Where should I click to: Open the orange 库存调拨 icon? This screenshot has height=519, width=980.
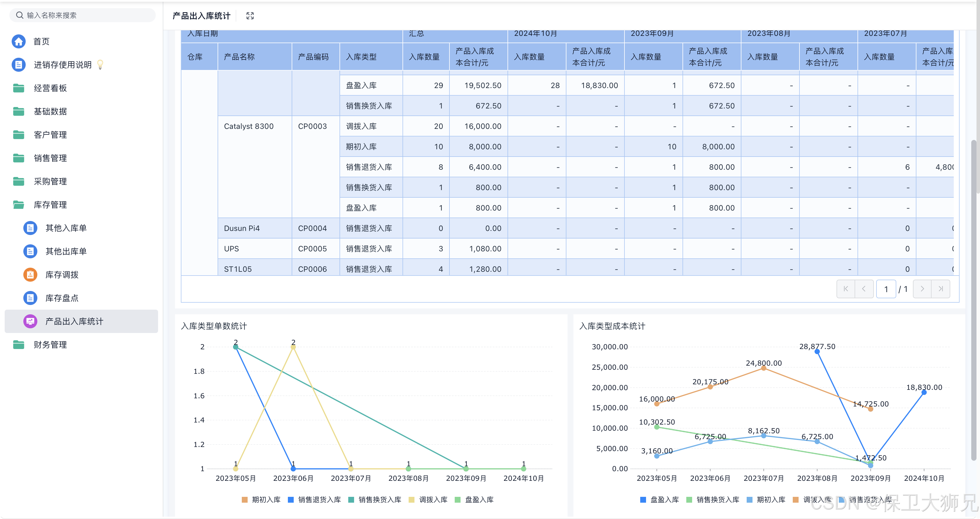pyautogui.click(x=30, y=275)
